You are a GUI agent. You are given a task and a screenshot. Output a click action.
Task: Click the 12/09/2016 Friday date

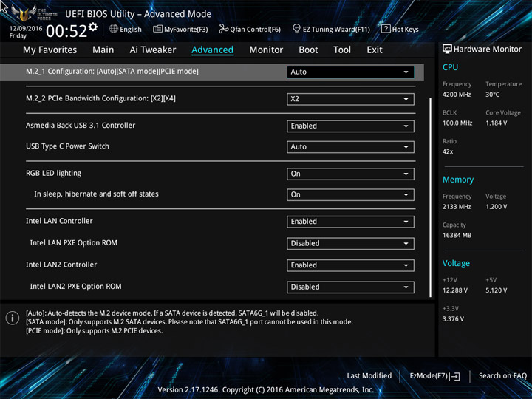pos(26,32)
